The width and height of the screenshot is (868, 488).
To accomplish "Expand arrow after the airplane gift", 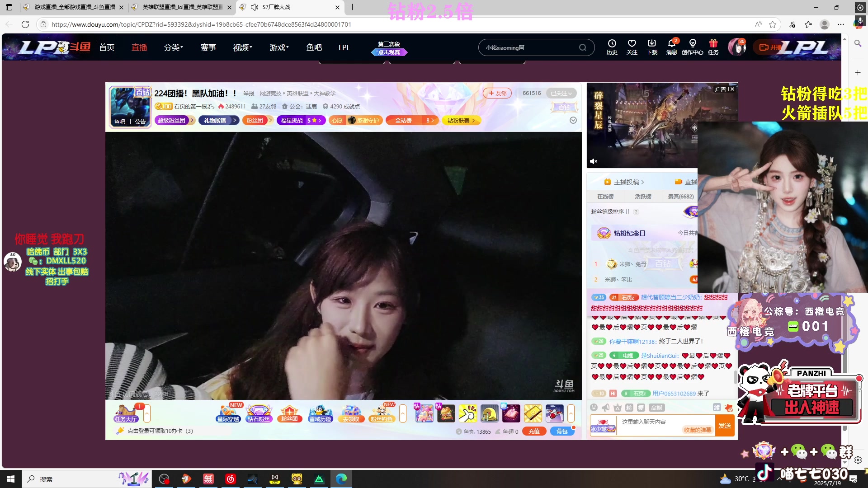I will point(571,413).
